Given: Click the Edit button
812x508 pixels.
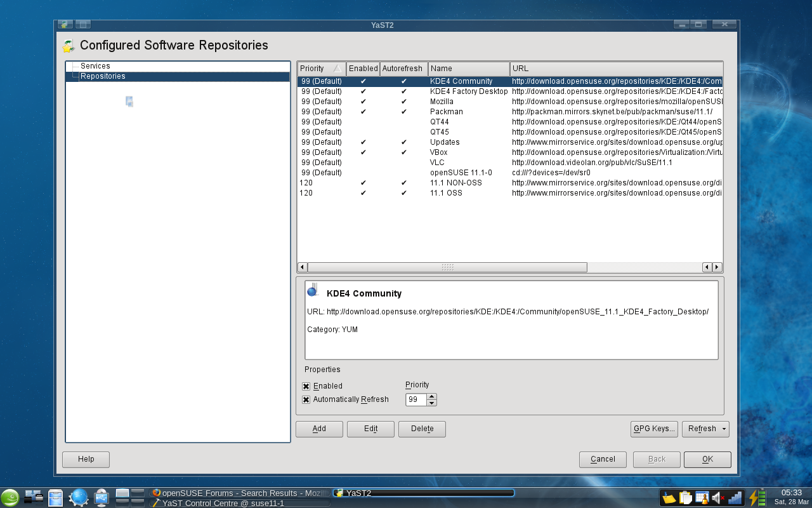Looking at the screenshot, I should [x=370, y=429].
